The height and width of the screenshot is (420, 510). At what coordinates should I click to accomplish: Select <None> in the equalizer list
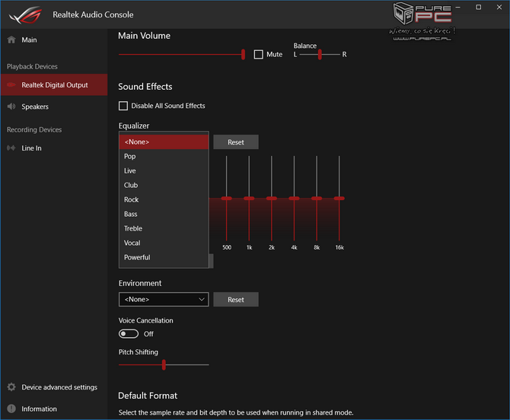164,142
